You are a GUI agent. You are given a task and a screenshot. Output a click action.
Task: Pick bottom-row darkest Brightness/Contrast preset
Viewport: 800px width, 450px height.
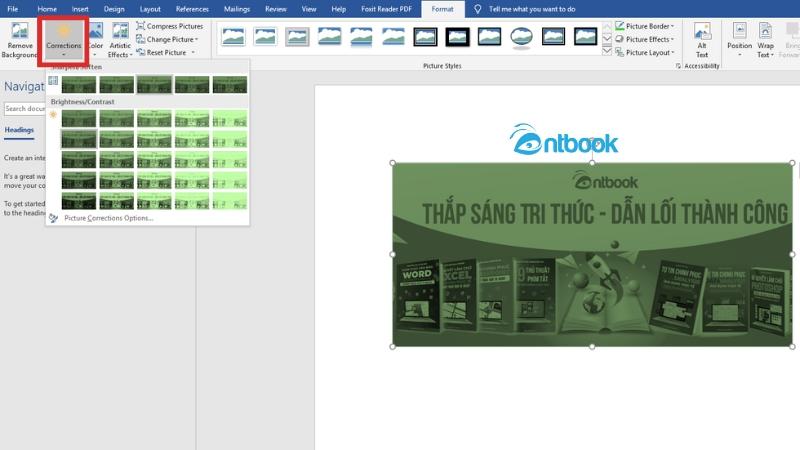(x=79, y=201)
